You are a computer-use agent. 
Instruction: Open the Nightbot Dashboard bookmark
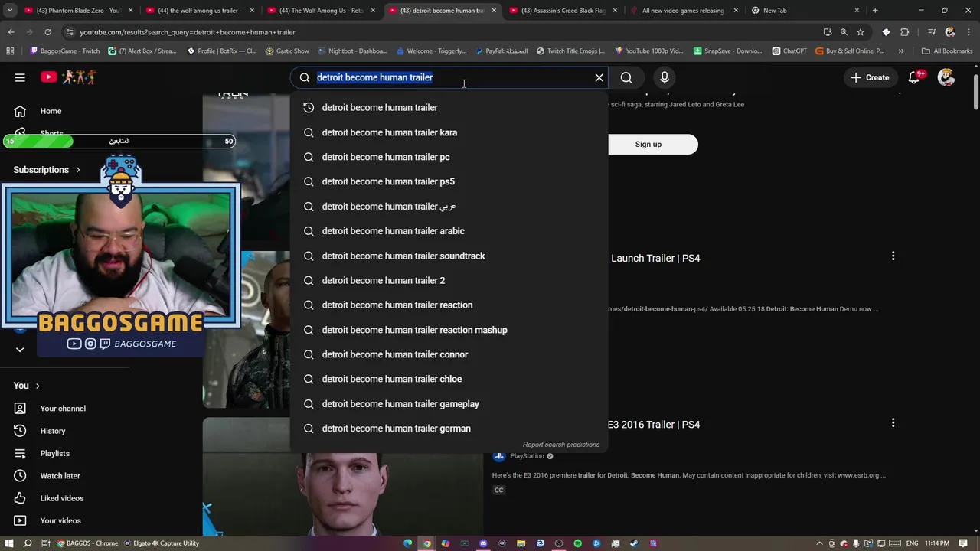[352, 51]
